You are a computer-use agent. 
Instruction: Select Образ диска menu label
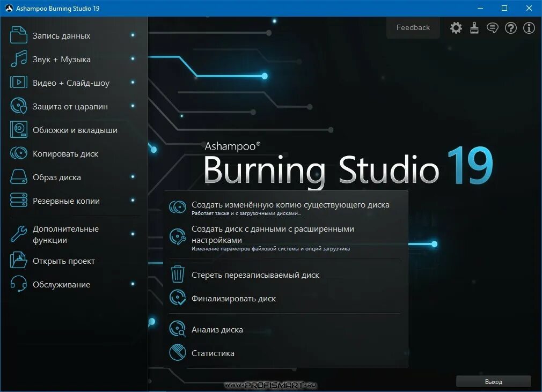57,177
